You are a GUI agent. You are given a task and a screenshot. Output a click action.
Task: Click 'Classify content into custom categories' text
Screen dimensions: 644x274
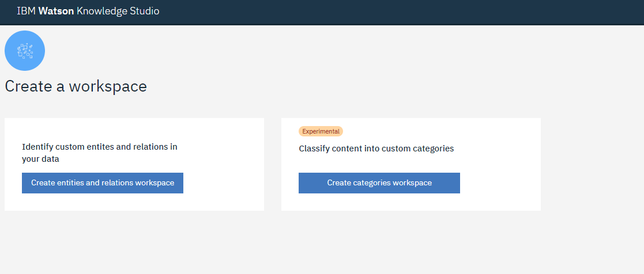[376, 149]
